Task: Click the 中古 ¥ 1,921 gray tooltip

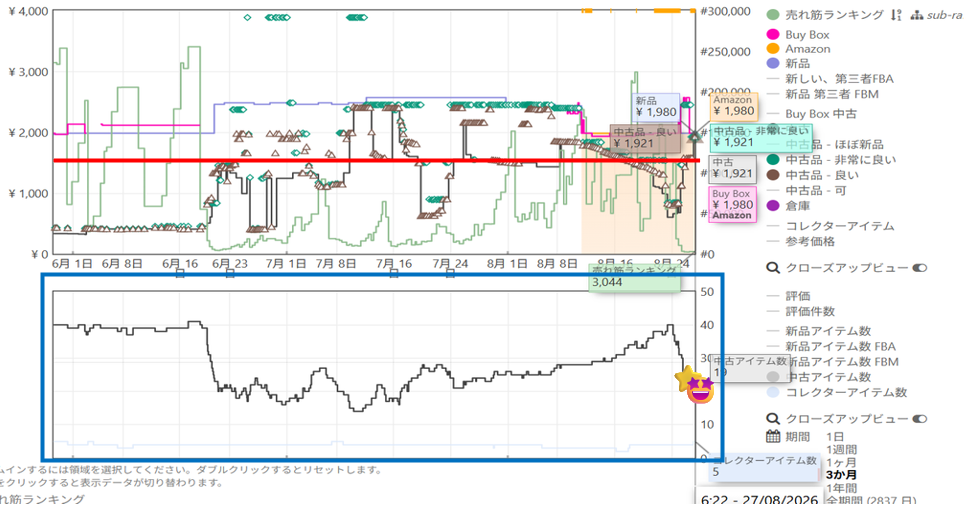Action: point(732,168)
